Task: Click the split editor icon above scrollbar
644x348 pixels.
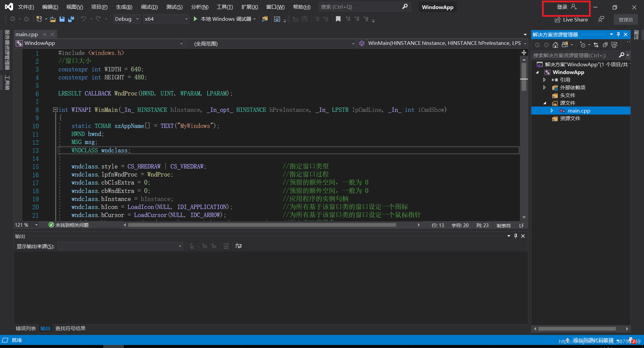Action: 524,53
